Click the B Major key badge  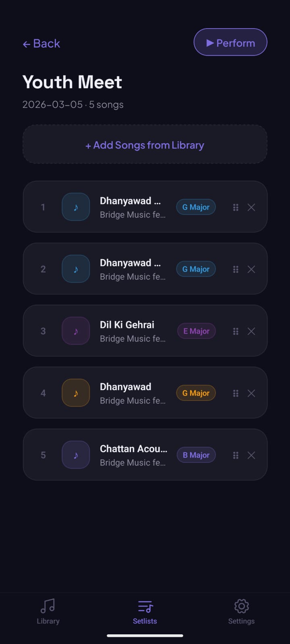(x=196, y=455)
